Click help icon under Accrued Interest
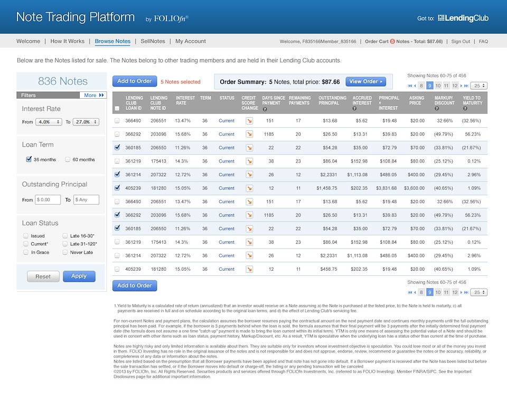This screenshot has width=507, height=420. click(x=354, y=109)
